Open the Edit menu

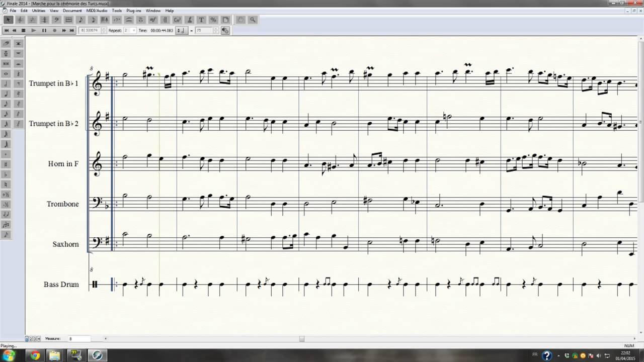coord(24,11)
